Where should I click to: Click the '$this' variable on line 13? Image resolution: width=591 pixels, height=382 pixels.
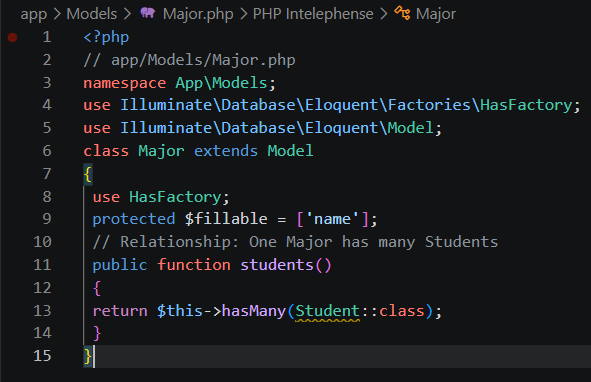click(x=180, y=311)
